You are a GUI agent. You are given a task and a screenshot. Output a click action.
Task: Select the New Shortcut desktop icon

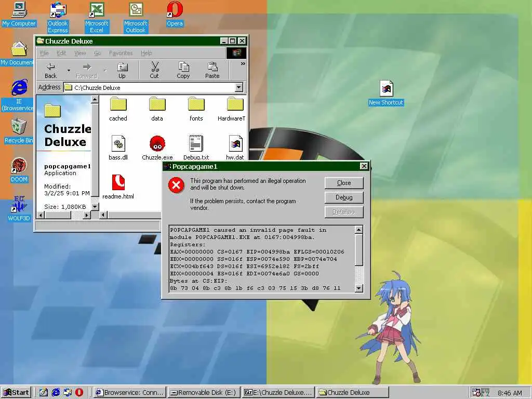pos(386,93)
